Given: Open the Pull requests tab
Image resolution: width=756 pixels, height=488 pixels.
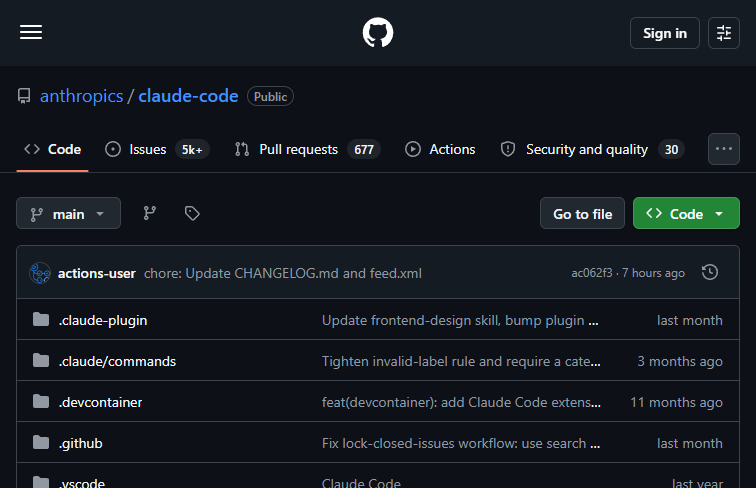Looking at the screenshot, I should coord(308,149).
